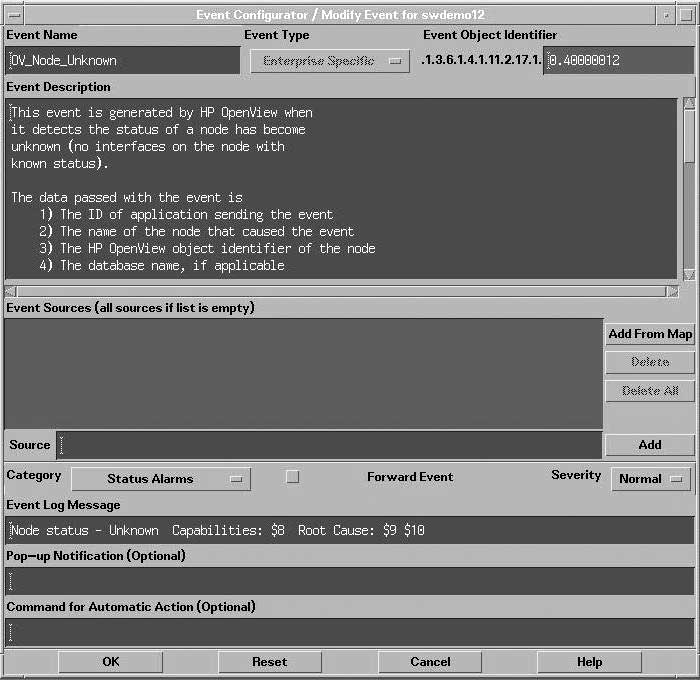Click the Event Log Message field

[350, 530]
